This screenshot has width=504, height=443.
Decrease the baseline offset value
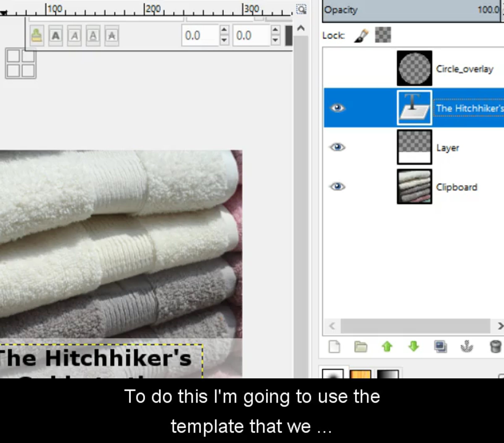(x=224, y=40)
